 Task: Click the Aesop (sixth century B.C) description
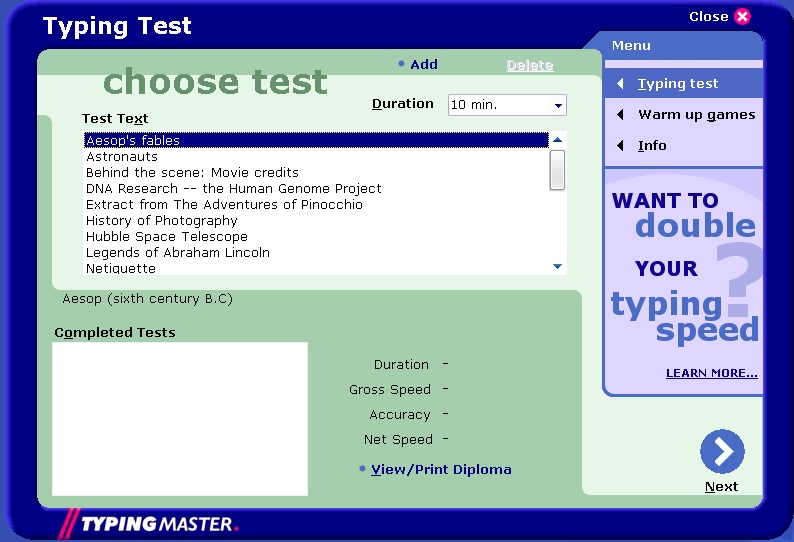point(147,299)
